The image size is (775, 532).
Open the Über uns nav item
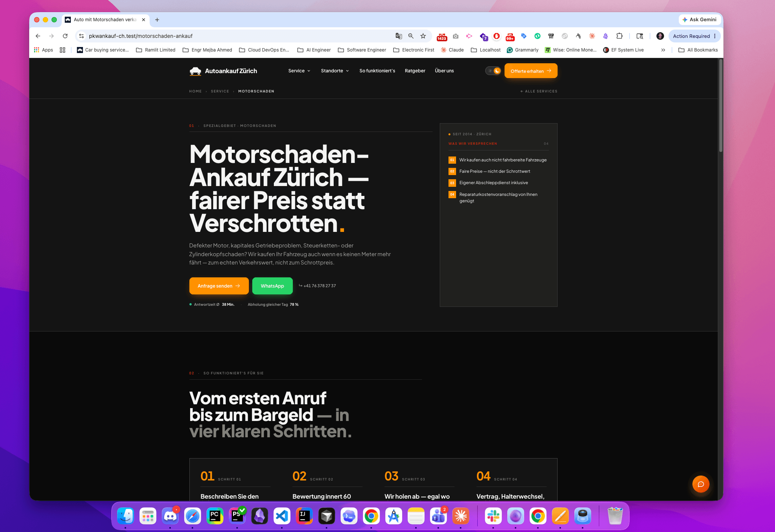pyautogui.click(x=444, y=71)
